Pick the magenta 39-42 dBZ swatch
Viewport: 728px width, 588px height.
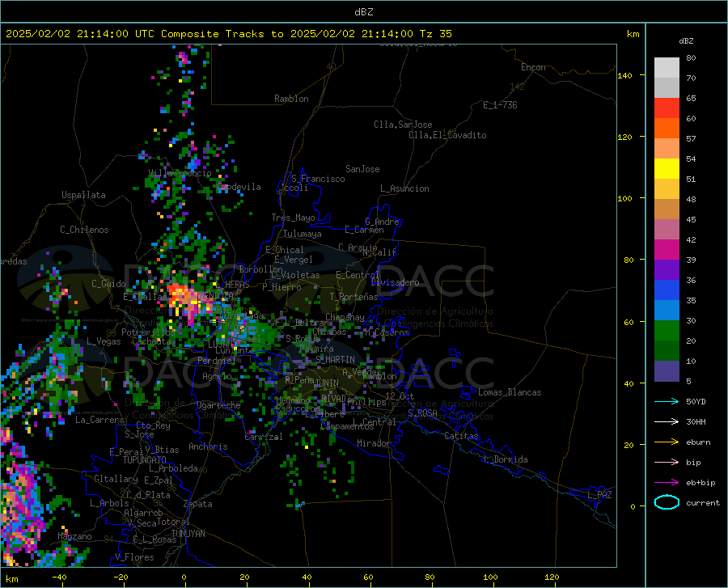pyautogui.click(x=667, y=250)
